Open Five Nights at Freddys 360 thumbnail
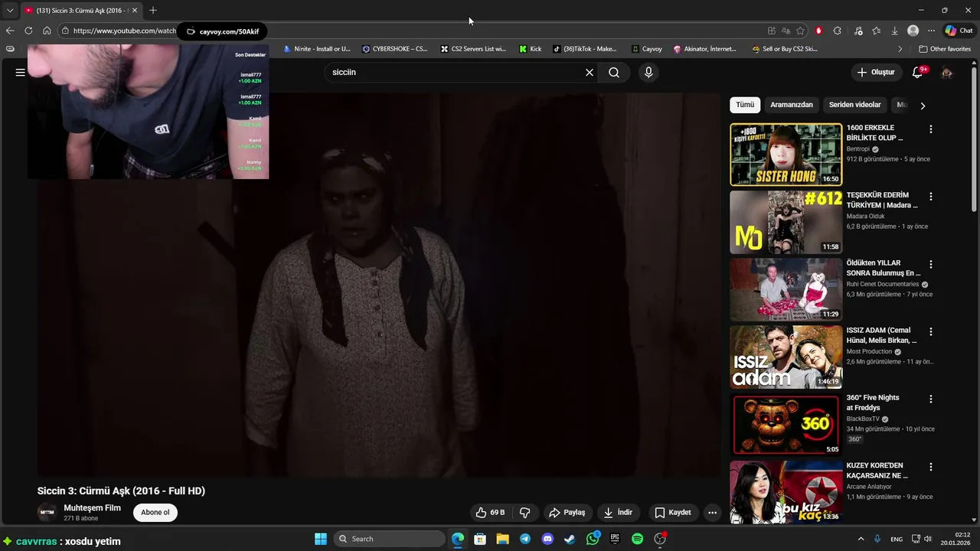 click(x=786, y=424)
